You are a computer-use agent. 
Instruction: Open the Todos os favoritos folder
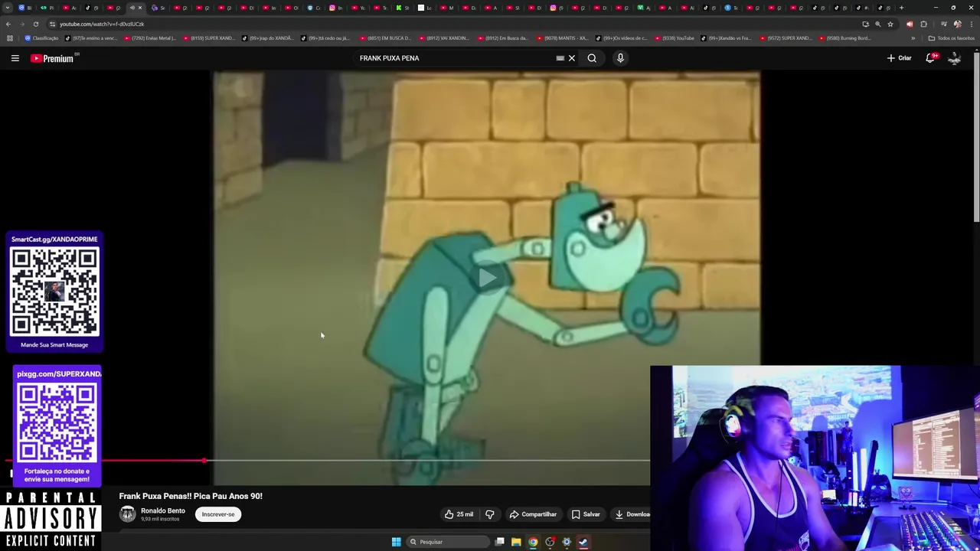click(x=952, y=38)
